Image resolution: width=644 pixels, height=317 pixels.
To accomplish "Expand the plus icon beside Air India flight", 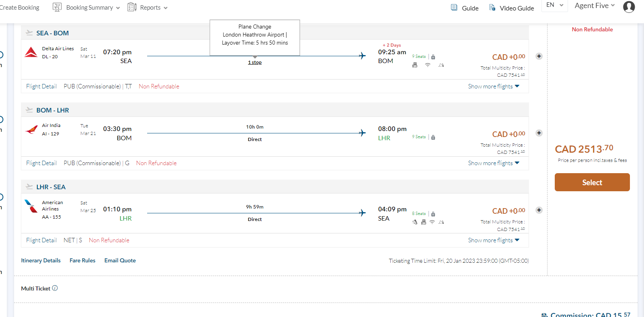I will pyautogui.click(x=539, y=133).
